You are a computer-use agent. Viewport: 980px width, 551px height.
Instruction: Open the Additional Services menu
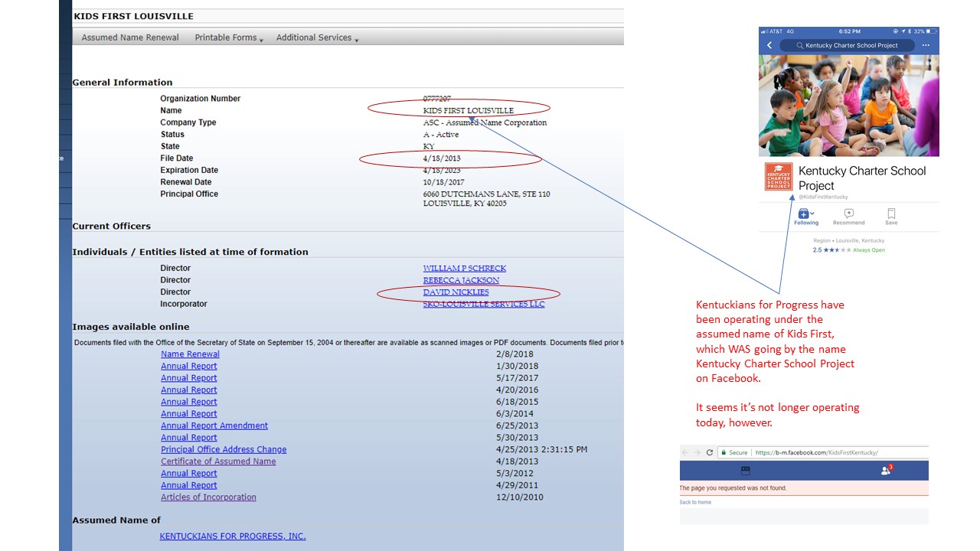tap(314, 37)
